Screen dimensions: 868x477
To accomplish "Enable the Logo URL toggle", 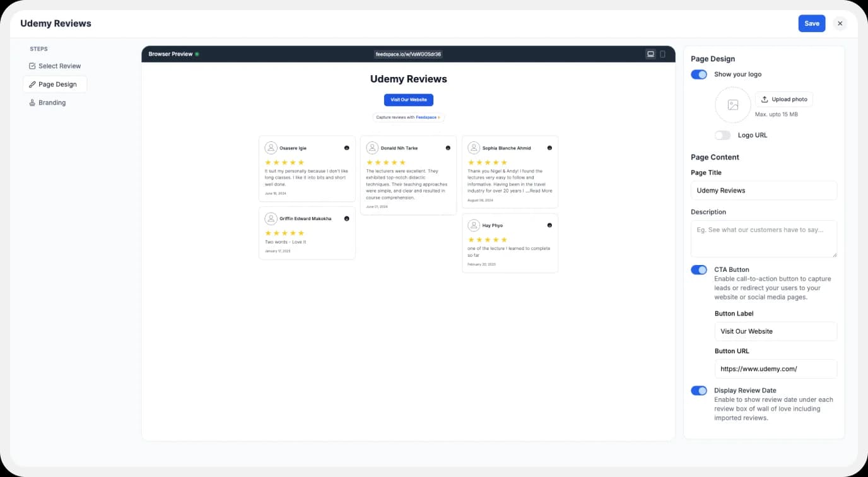I will (x=723, y=135).
